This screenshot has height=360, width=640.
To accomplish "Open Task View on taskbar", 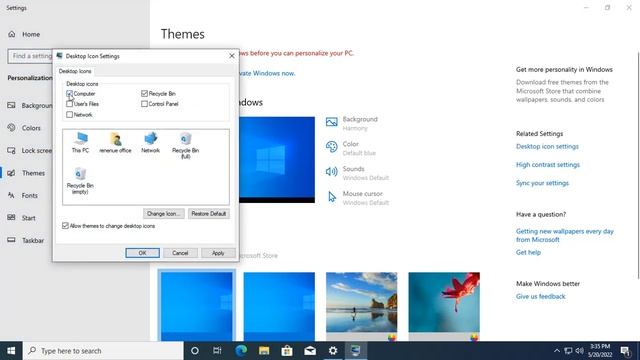I will 217,351.
